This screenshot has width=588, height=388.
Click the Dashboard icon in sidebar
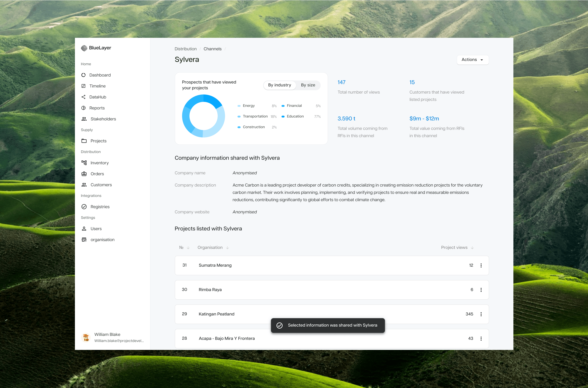click(x=84, y=75)
